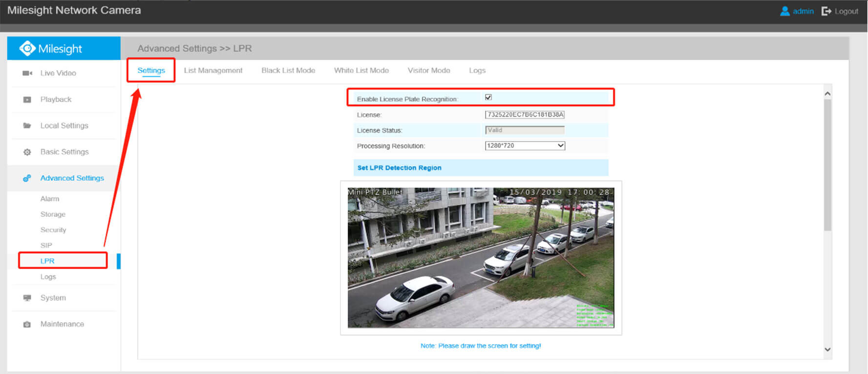Click the admin account link
Viewport: 868px width, 374px height.
[x=803, y=11]
